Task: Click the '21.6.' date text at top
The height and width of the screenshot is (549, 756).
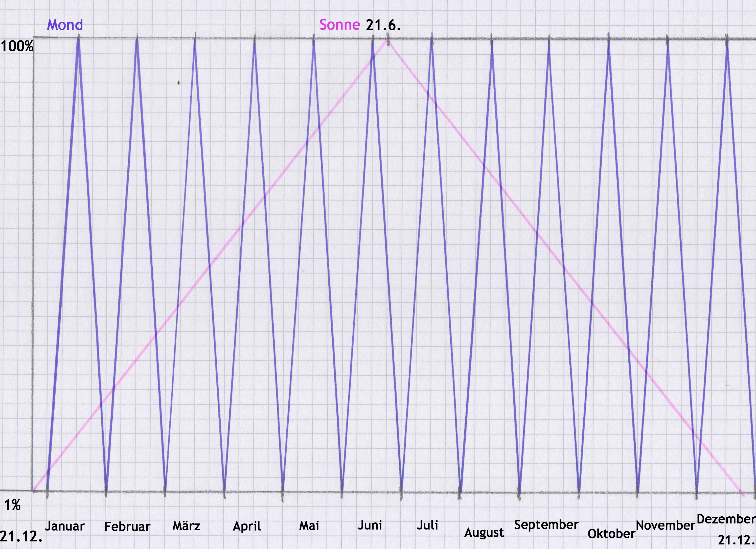Action: pyautogui.click(x=383, y=25)
